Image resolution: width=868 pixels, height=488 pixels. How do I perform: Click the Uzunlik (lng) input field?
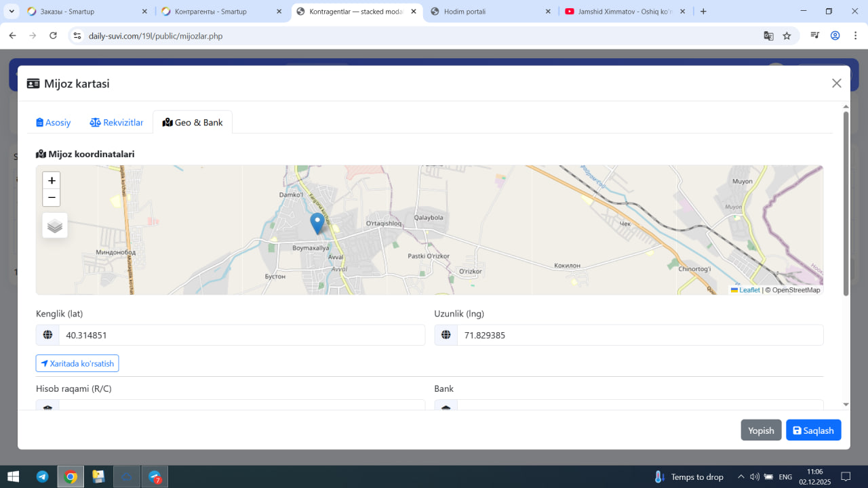point(639,335)
